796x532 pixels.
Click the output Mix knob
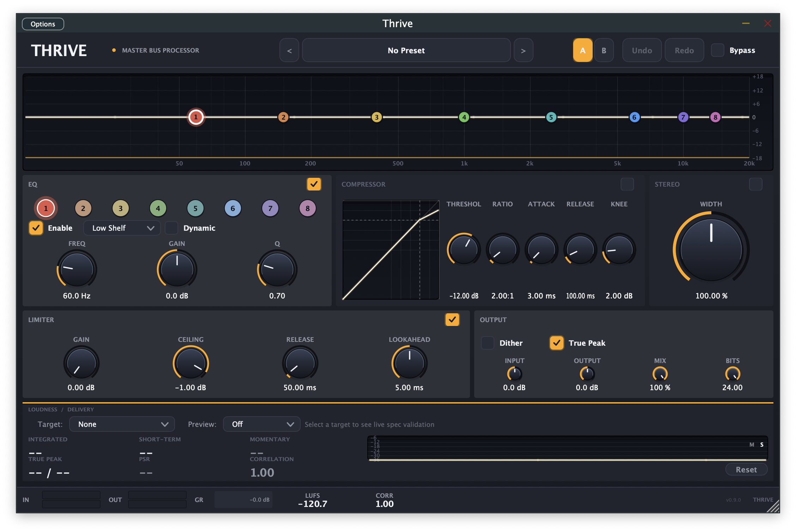[660, 374]
